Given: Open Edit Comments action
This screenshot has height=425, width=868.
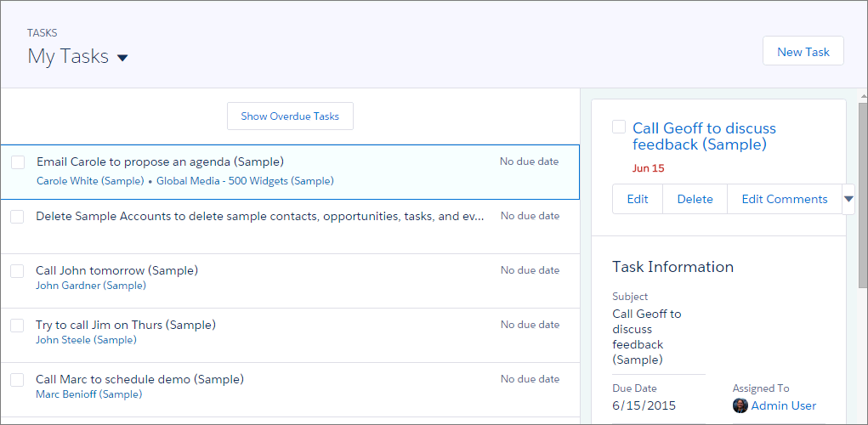Looking at the screenshot, I should (x=785, y=199).
